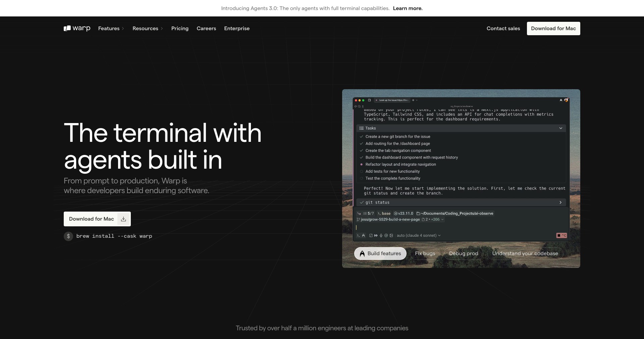644x339 pixels.
Task: Click the brew install --cask warp command
Action: click(x=114, y=236)
